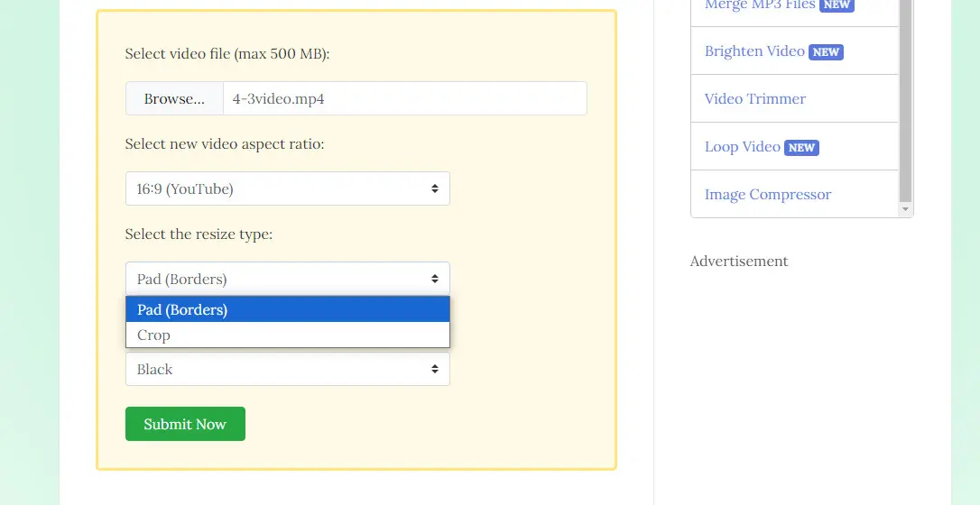Click the scroll-down arrow in tools list
Screen dimensions: 980x505
[906, 209]
